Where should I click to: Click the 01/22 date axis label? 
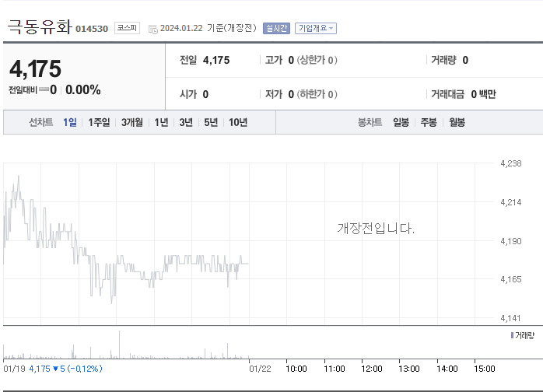coord(260,369)
